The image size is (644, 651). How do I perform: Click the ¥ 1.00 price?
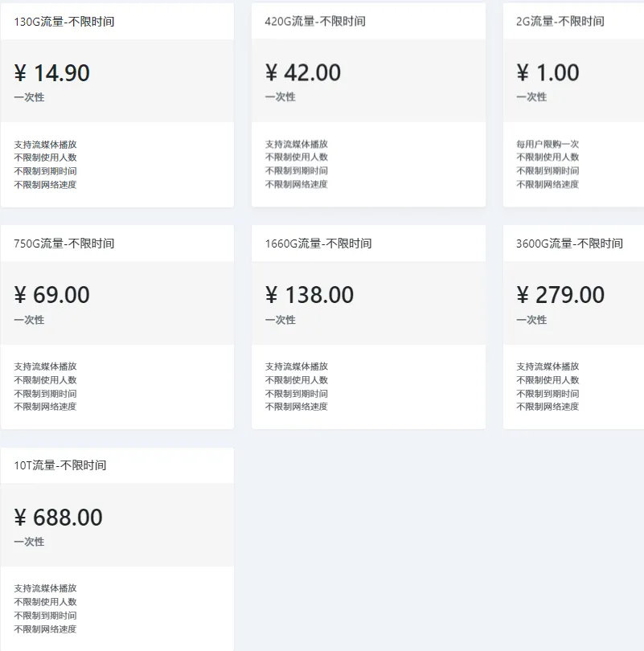548,72
